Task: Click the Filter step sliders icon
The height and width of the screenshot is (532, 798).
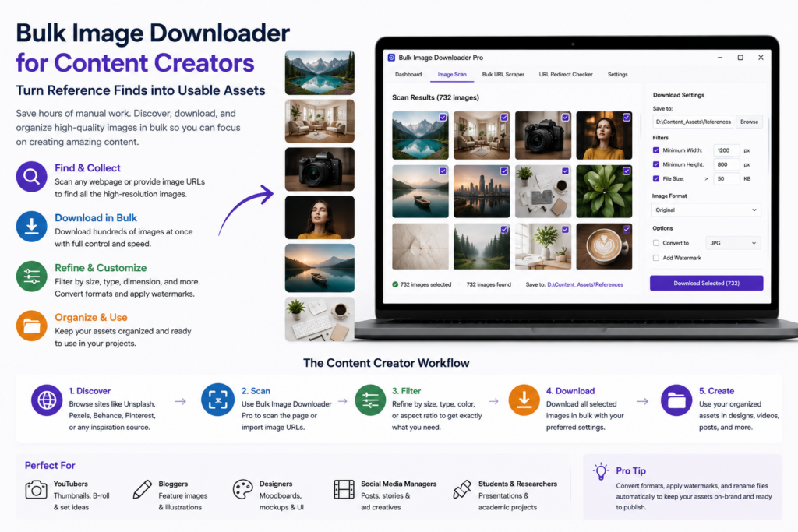Action: (370, 400)
